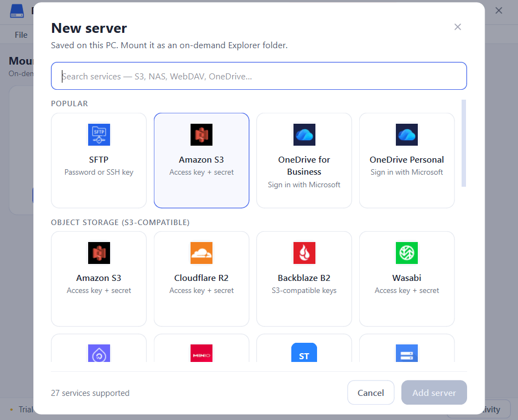Click the 'Cloudflare R2' card title
518x420 pixels.
pyautogui.click(x=202, y=278)
